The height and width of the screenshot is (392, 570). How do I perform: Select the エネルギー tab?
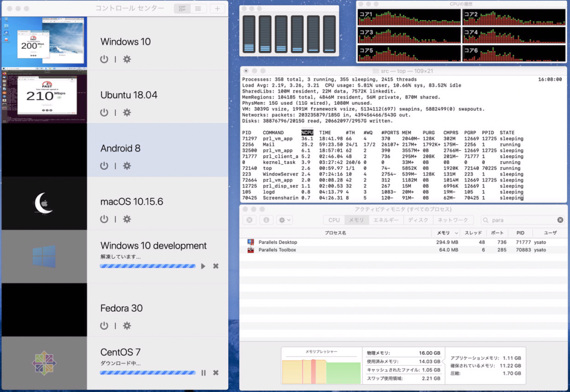(x=385, y=220)
